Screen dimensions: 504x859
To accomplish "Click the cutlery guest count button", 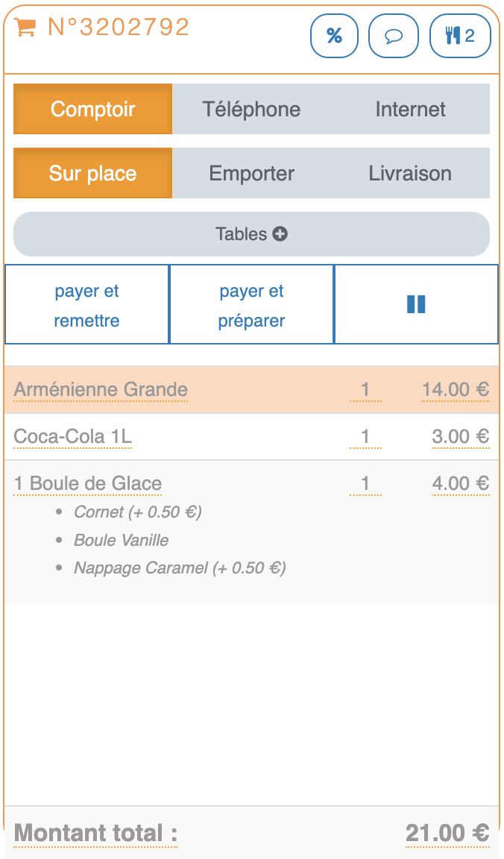I will [460, 36].
